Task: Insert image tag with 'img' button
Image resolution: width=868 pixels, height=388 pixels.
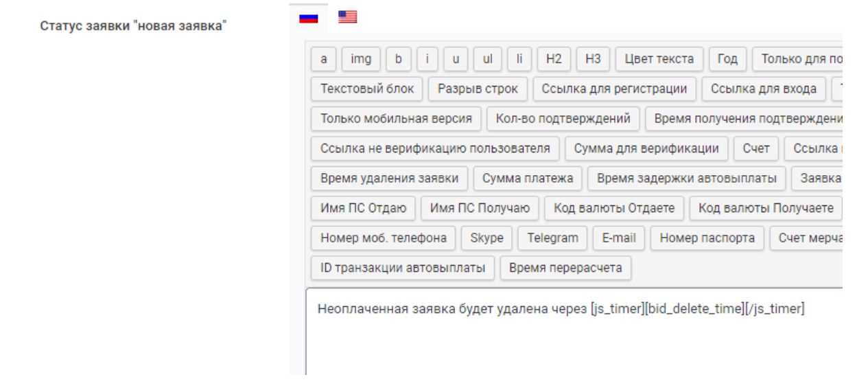Action: point(361,59)
